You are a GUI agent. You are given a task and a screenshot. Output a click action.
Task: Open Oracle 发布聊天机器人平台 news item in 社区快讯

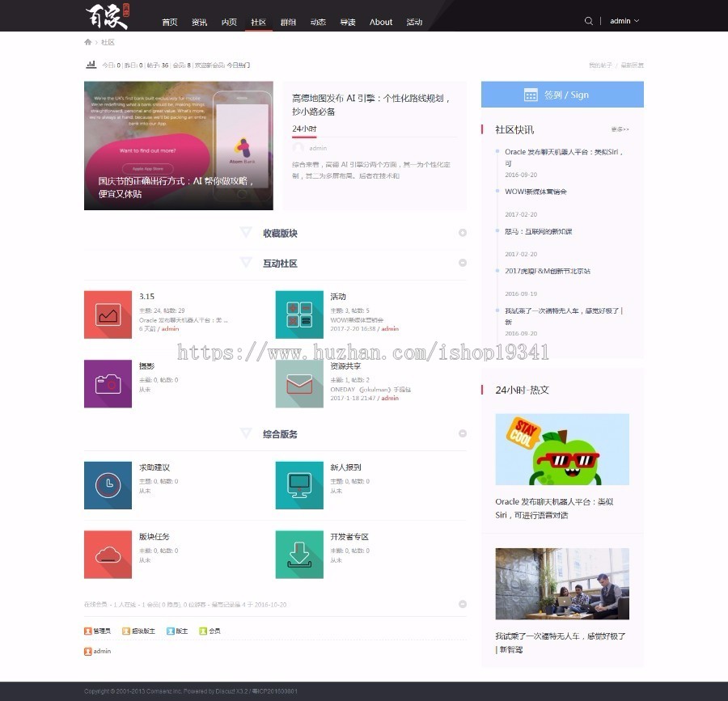pyautogui.click(x=564, y=158)
